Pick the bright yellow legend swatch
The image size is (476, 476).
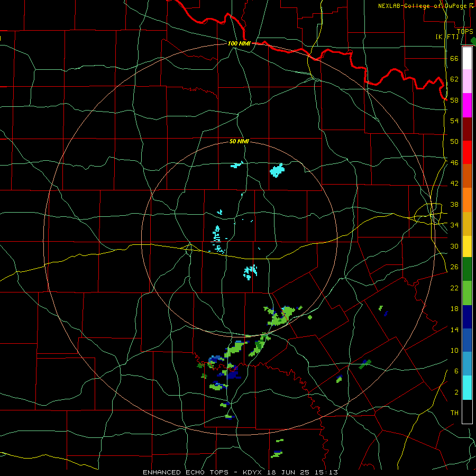(x=467, y=246)
